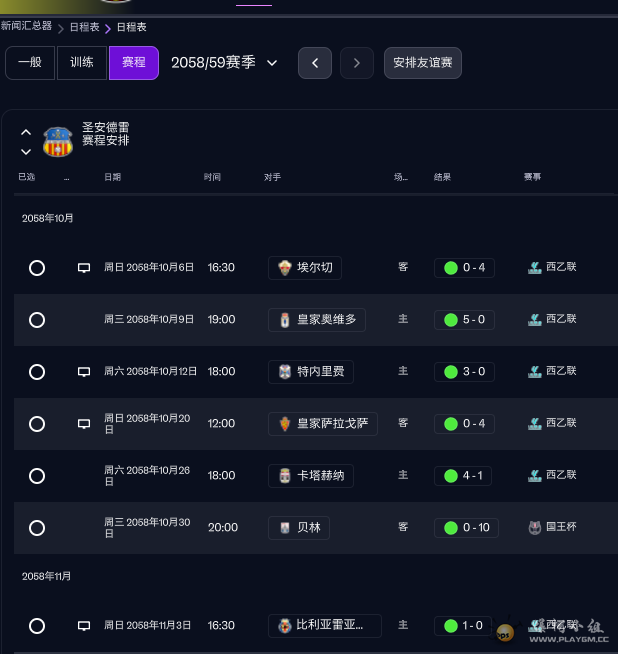The width and height of the screenshot is (618, 654).
Task: Click the first 日程表 breadcrumb link
Action: [x=85, y=27]
